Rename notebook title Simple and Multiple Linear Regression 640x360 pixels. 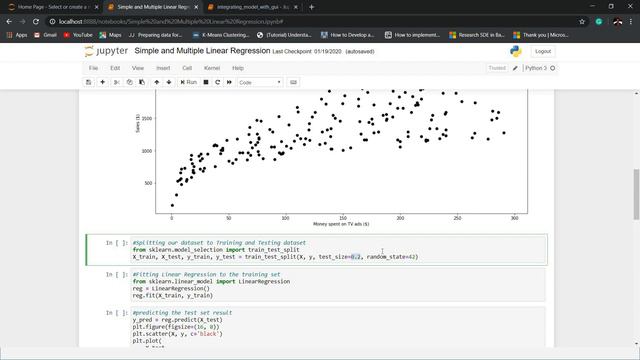tap(202, 51)
